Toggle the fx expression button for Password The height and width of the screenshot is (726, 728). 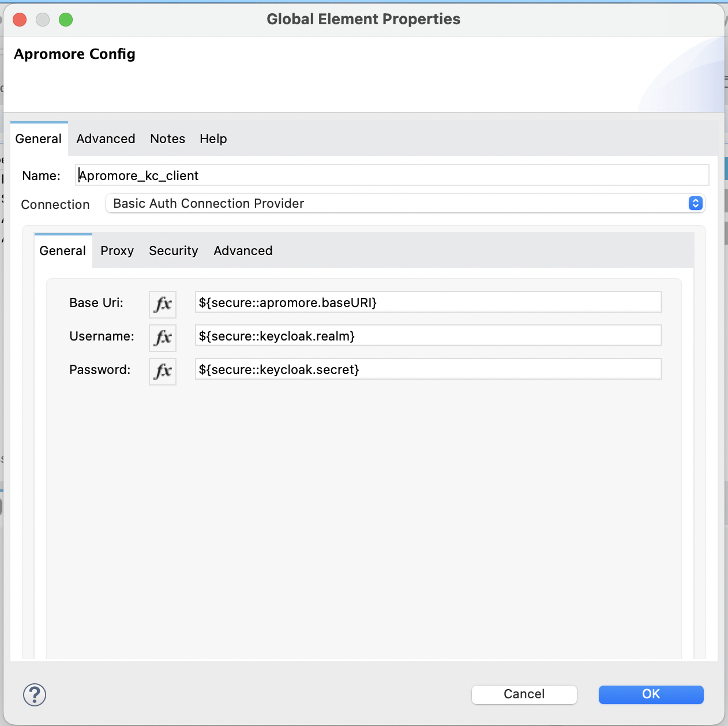tap(163, 371)
